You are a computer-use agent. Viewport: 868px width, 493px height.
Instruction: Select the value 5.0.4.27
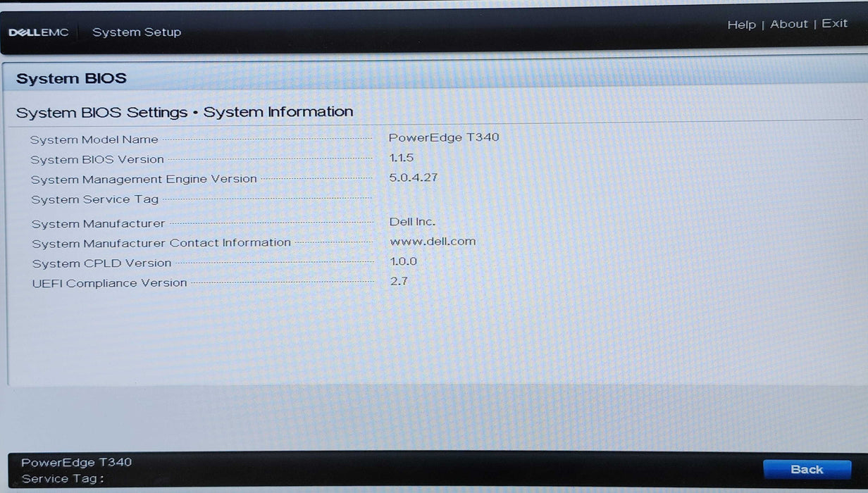click(414, 177)
